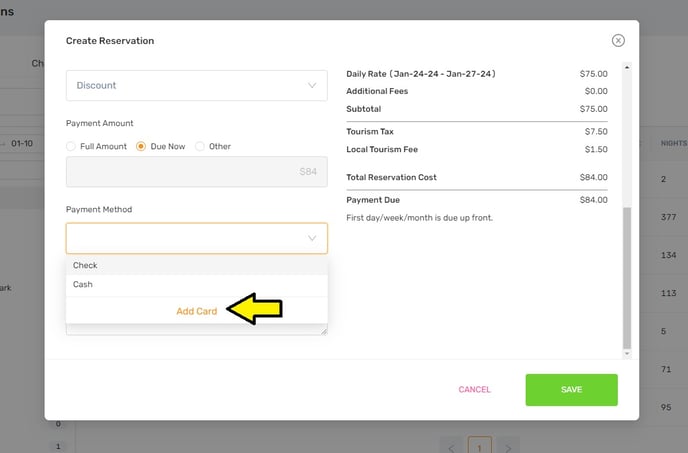The height and width of the screenshot is (453, 688).
Task: Click the first day due up front note
Action: [419, 218]
